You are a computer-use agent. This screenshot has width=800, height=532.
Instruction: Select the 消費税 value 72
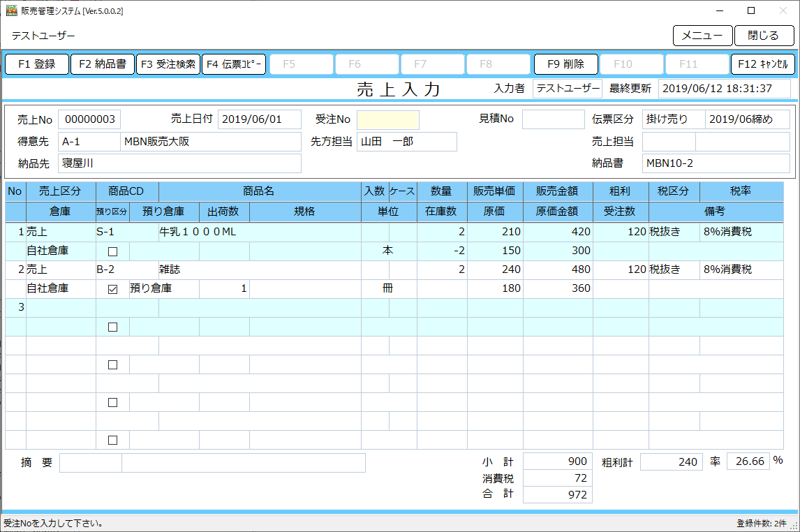point(558,478)
